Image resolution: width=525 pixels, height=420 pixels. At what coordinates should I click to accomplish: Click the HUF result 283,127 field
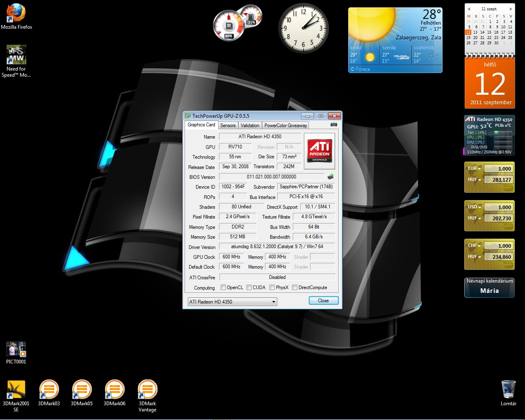[x=498, y=180]
